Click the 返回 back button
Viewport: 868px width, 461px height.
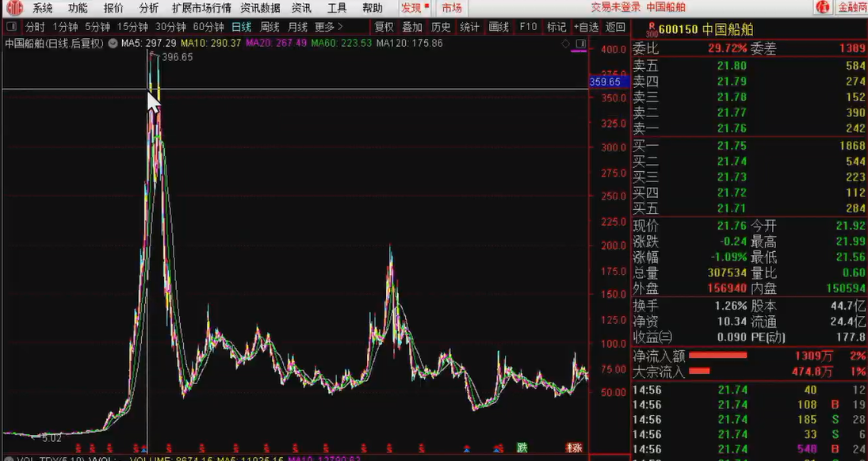pyautogui.click(x=615, y=27)
